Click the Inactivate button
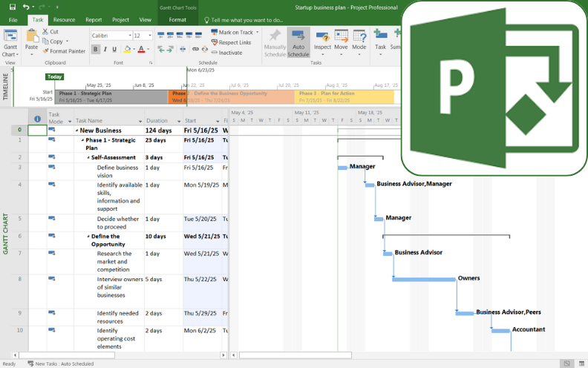The width and height of the screenshot is (588, 368). point(229,53)
